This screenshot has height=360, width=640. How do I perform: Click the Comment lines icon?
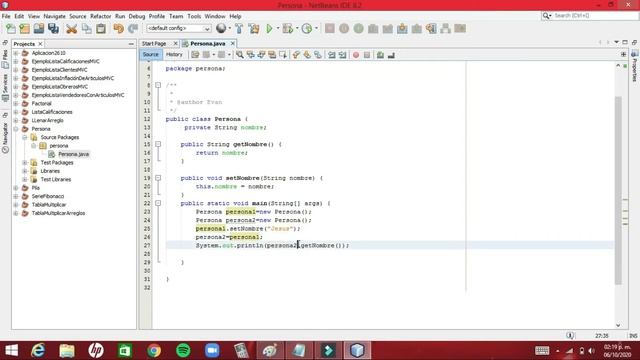click(x=380, y=55)
